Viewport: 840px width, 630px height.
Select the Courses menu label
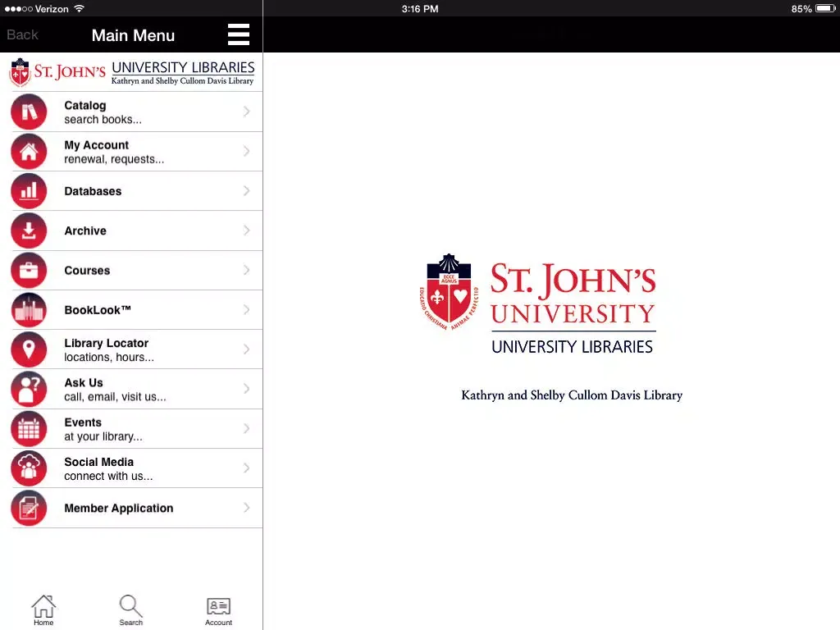click(87, 271)
